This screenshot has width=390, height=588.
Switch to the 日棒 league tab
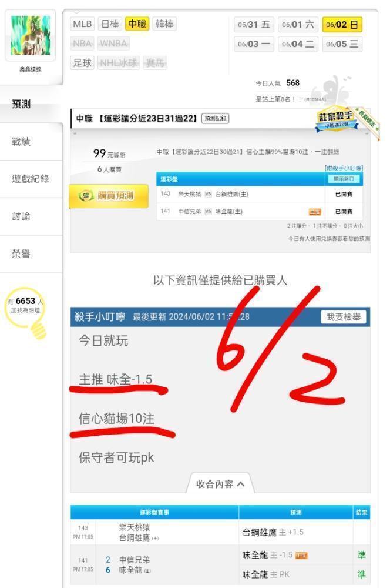[x=110, y=24]
